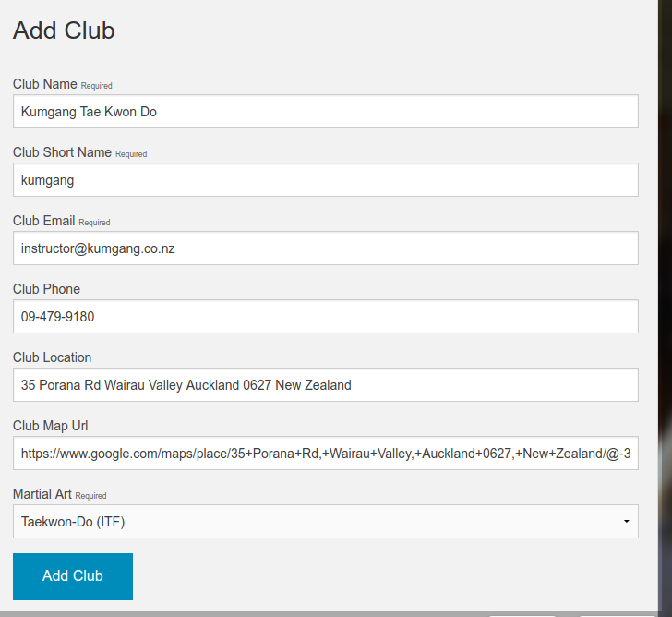
Task: Click the Martial Art dropdown arrow
Action: pos(626,522)
